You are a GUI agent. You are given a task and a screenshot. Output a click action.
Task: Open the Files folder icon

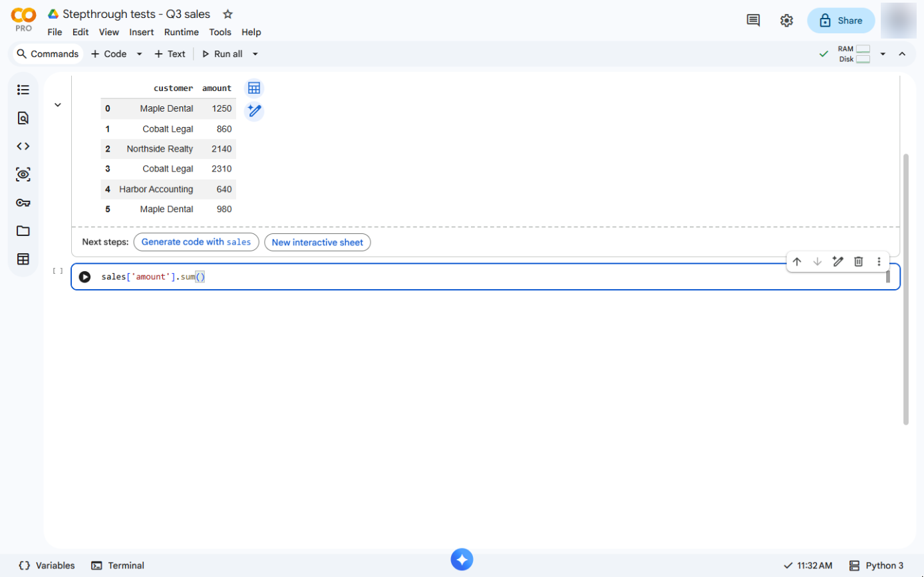23,231
